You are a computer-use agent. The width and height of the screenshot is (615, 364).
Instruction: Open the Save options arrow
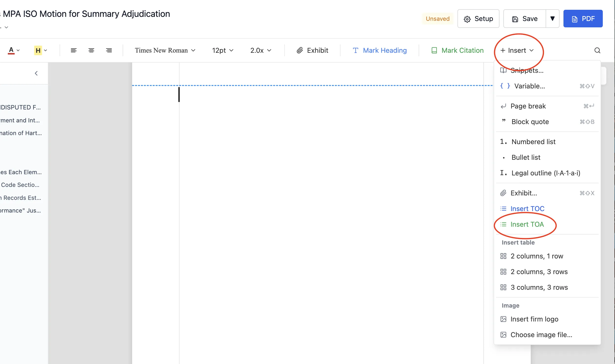coord(552,19)
